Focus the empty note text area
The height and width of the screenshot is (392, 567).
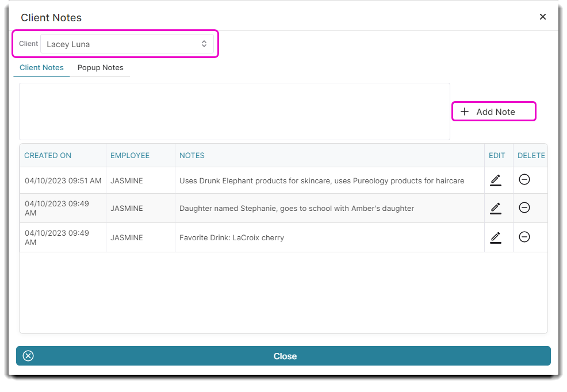point(234,112)
